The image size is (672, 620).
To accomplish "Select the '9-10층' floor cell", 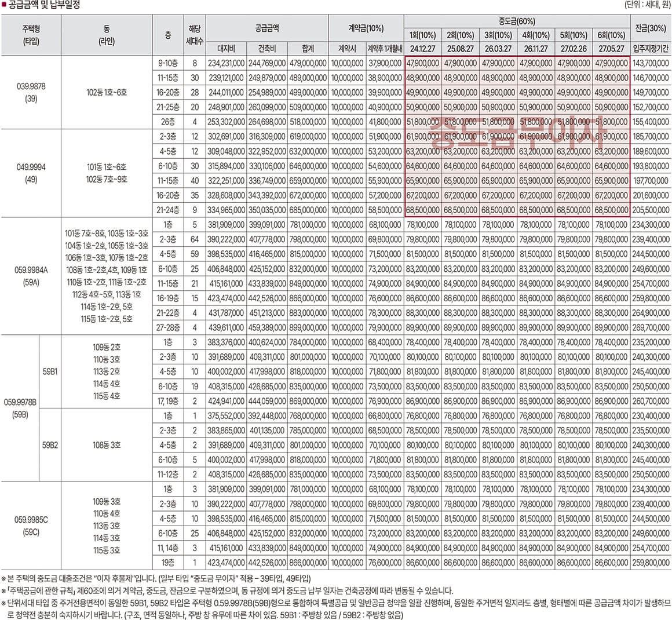I will (168, 63).
